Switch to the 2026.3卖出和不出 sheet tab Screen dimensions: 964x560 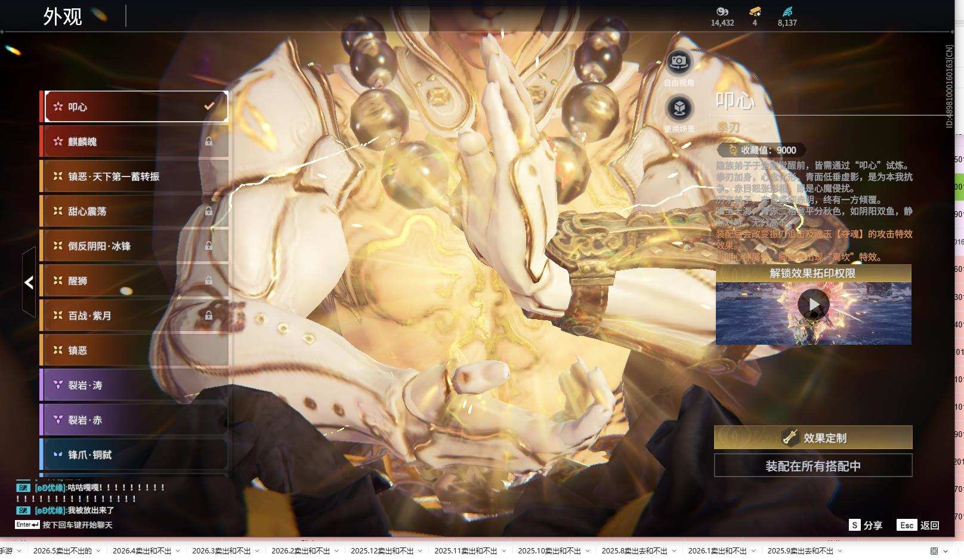point(221,551)
